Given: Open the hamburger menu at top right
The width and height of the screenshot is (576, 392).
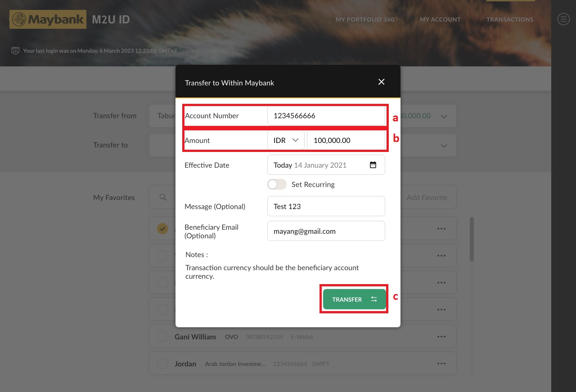Looking at the screenshot, I should click(563, 19).
